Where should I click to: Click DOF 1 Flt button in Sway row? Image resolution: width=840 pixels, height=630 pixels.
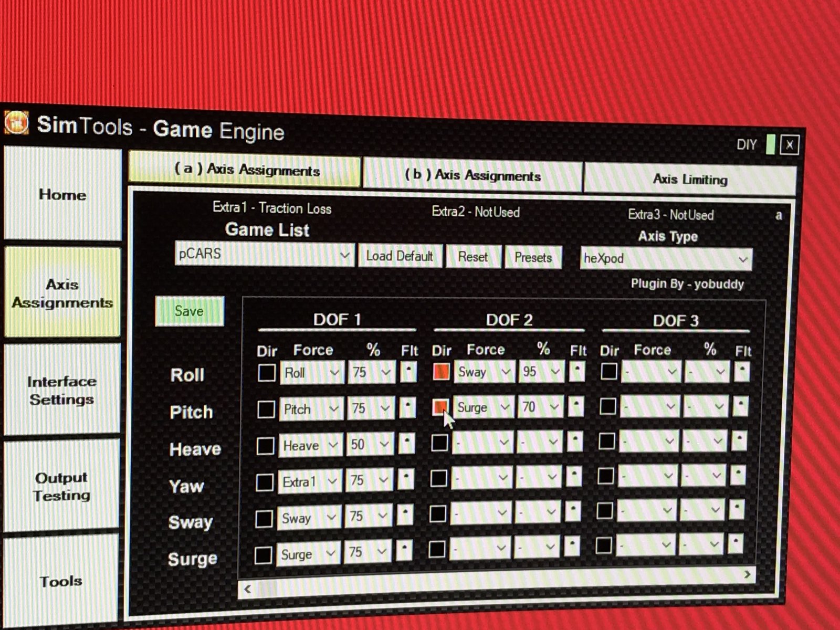(405, 515)
